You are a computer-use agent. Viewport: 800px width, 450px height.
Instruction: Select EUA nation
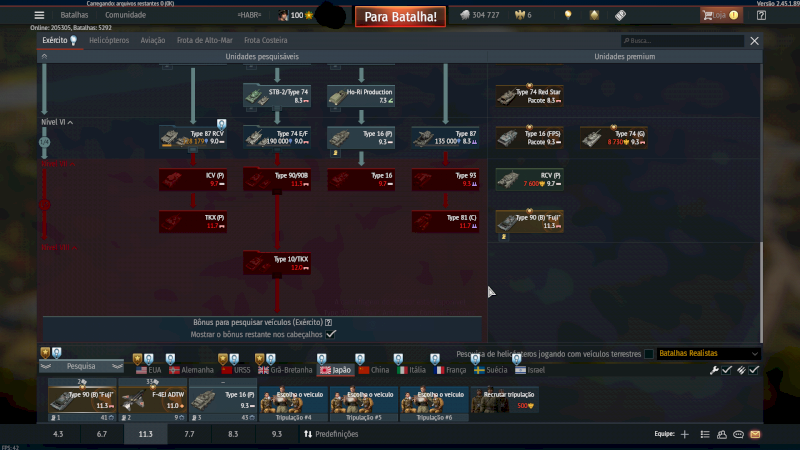[x=148, y=370]
